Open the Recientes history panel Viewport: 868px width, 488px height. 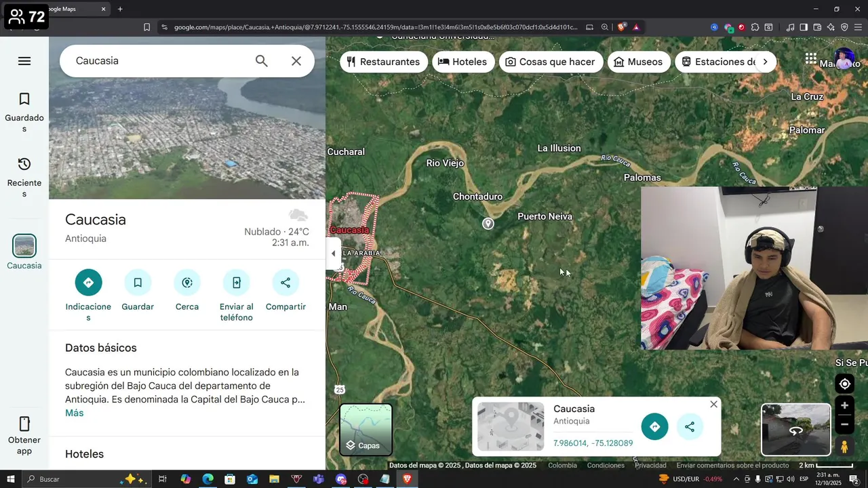(24, 178)
